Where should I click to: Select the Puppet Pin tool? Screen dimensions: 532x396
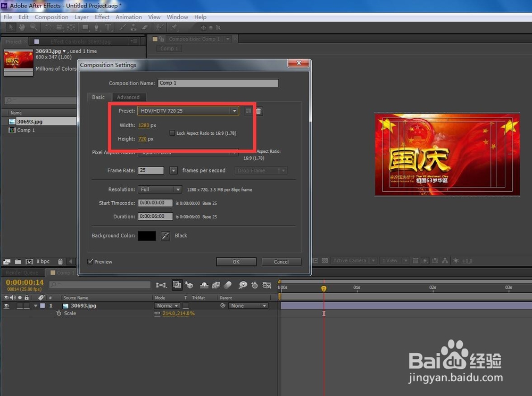click(174, 27)
